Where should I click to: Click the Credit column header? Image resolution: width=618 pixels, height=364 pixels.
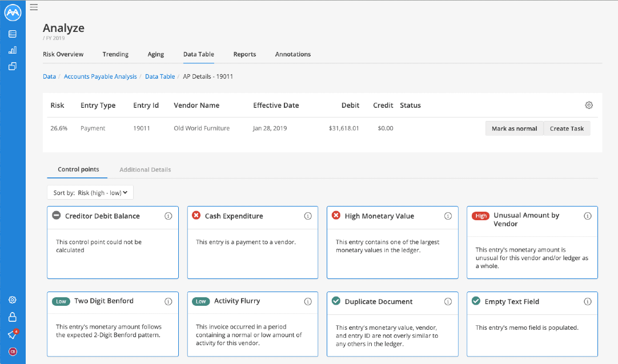pyautogui.click(x=383, y=105)
